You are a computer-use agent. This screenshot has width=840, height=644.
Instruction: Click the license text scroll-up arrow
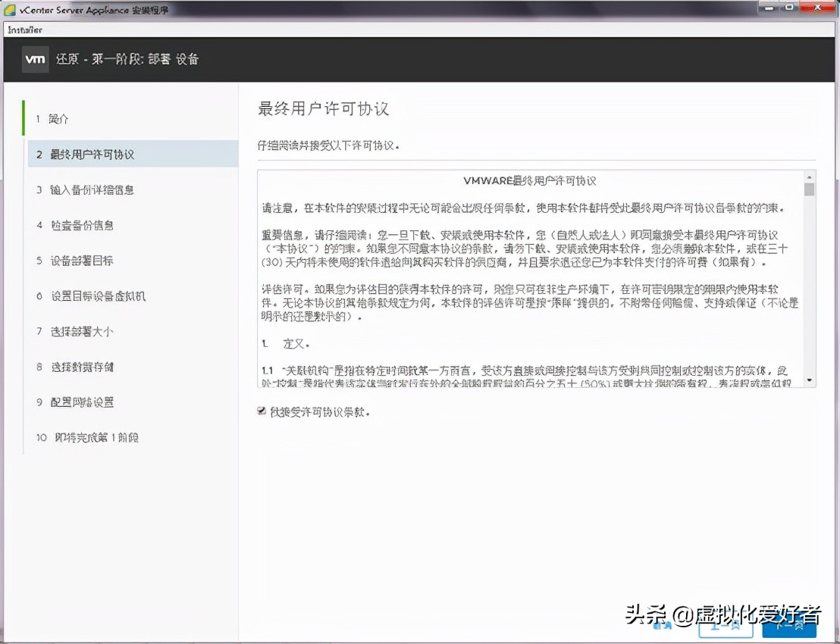point(808,176)
